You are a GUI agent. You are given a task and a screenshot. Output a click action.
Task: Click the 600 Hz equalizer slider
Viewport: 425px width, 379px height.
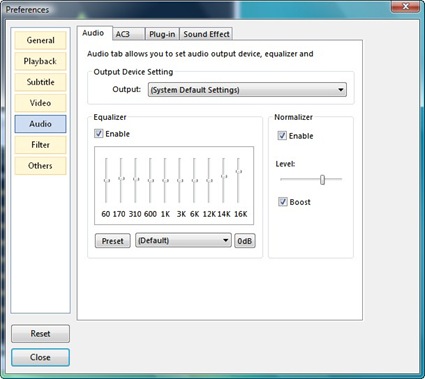(150, 180)
